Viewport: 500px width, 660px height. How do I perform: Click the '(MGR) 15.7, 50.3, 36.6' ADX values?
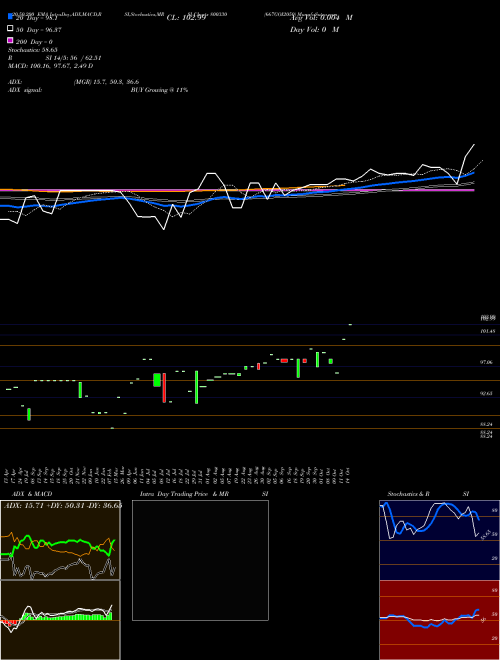coord(106,82)
